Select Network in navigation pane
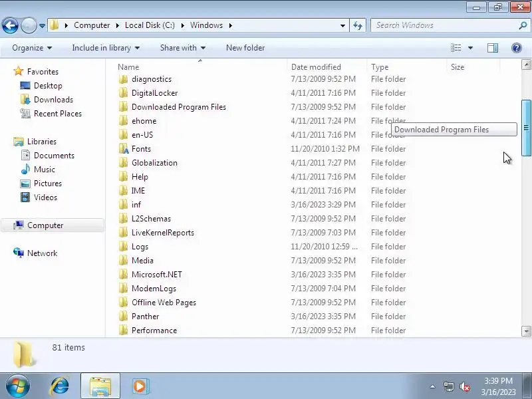The width and height of the screenshot is (532, 399). coord(42,253)
